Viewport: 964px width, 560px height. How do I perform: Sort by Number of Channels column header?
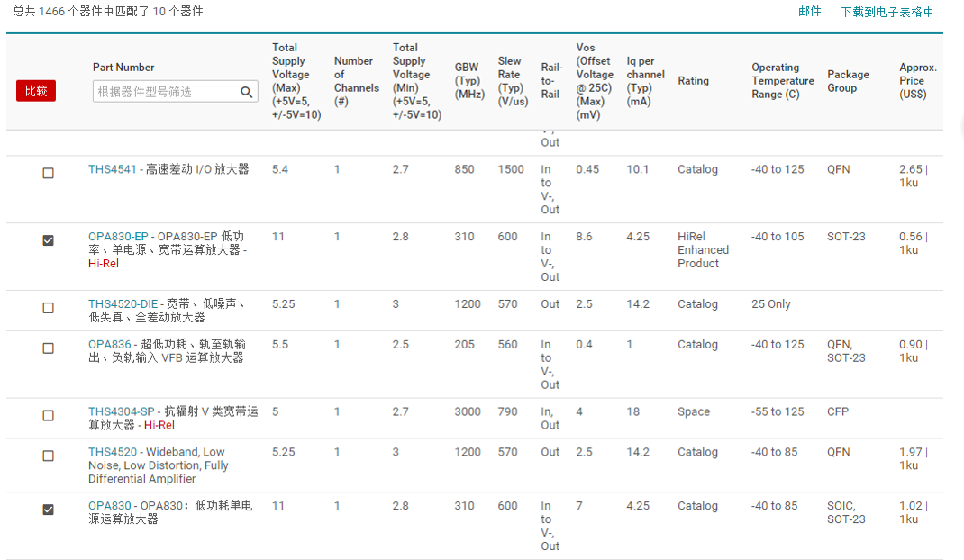click(x=357, y=80)
